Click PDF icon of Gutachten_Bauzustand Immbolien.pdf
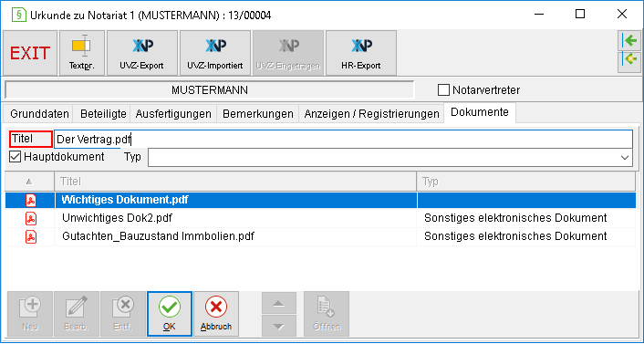The height and width of the screenshot is (344, 644). (x=31, y=236)
